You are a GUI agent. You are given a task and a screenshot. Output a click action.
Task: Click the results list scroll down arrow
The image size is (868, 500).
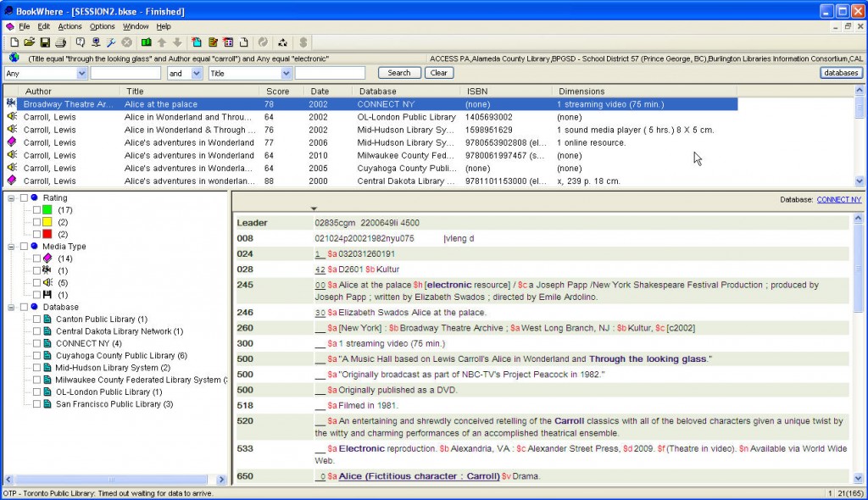click(x=860, y=181)
